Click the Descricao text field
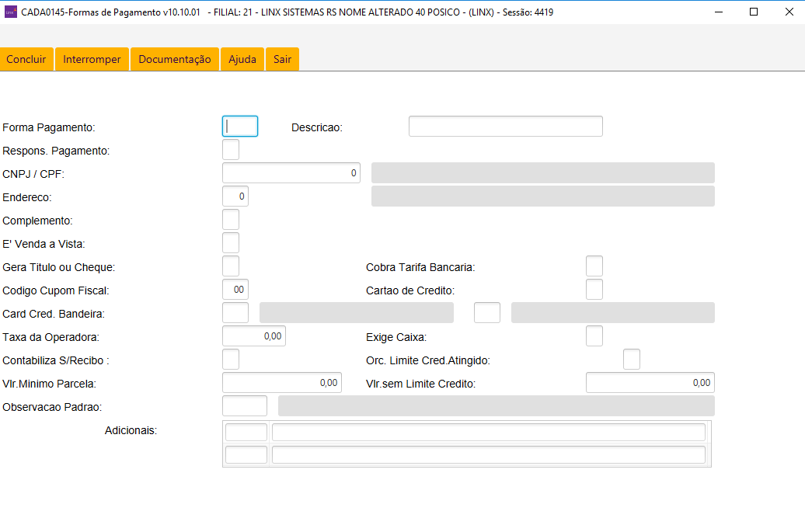 click(506, 126)
